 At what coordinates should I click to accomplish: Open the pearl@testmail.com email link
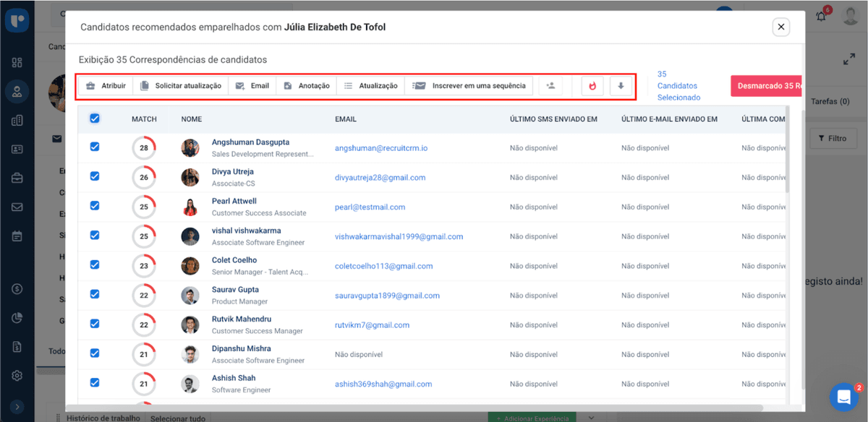point(370,207)
